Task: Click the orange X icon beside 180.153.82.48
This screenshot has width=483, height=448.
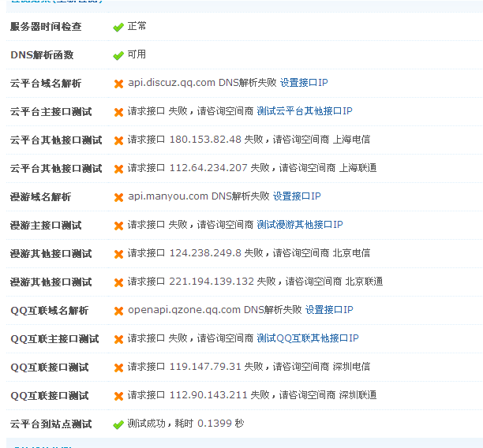Action: [x=118, y=140]
